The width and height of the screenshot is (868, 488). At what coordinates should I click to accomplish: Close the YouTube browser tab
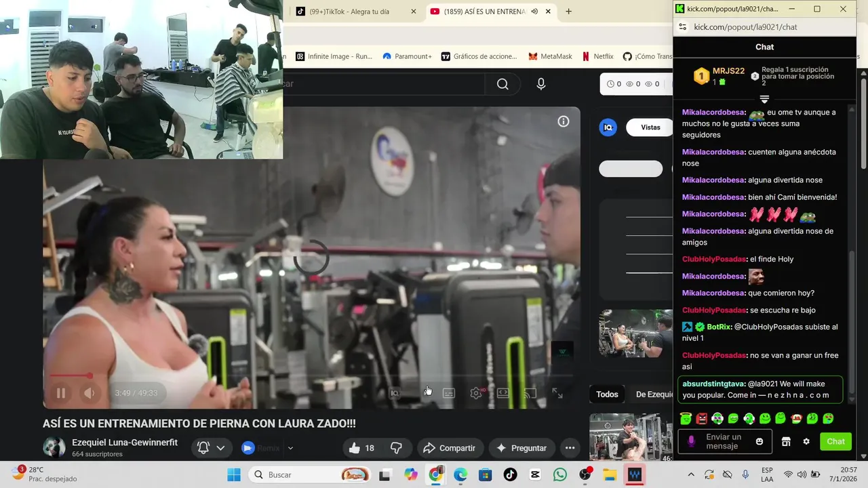pyautogui.click(x=548, y=12)
